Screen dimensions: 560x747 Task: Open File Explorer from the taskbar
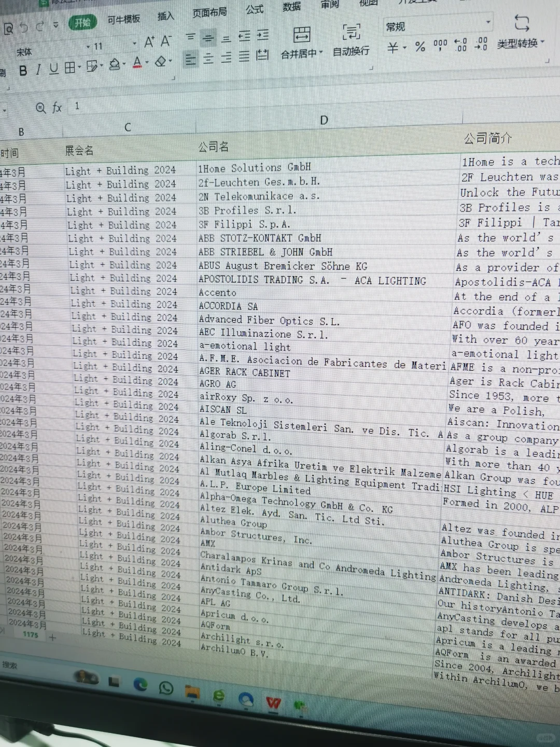point(192,691)
